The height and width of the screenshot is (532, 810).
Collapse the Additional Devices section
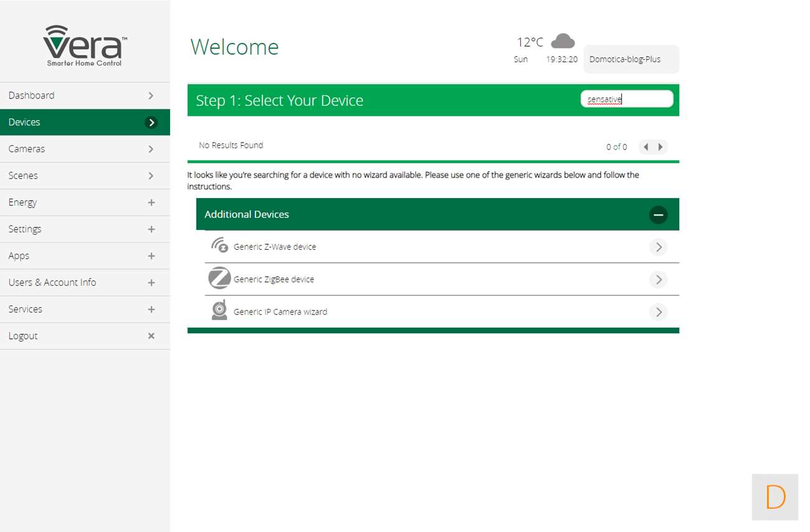658,215
